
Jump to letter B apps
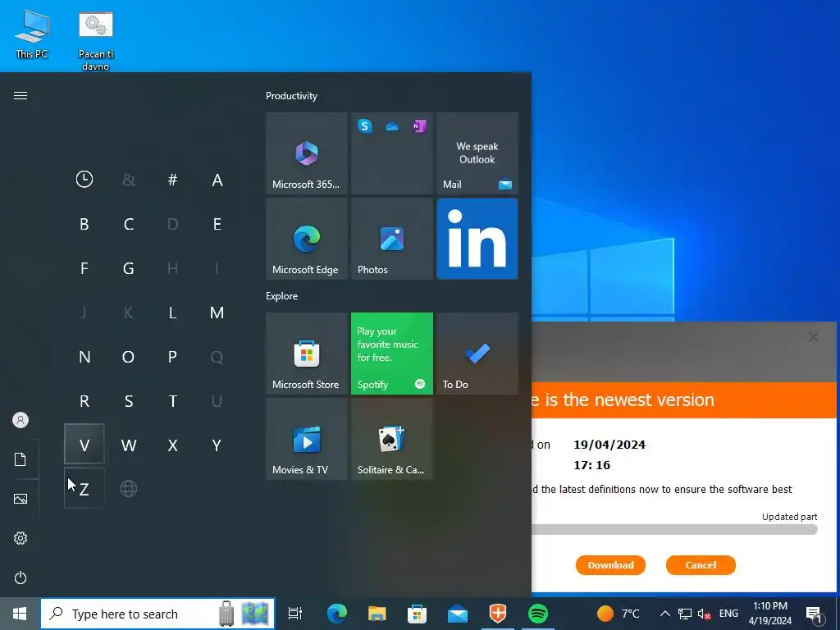[84, 224]
